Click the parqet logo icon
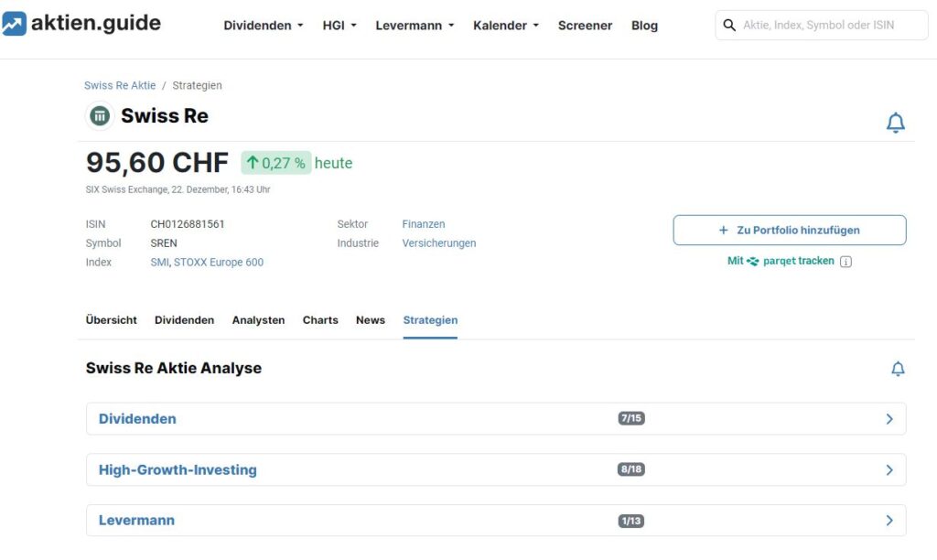Viewport: 937px width, 560px height. pyautogui.click(x=752, y=261)
